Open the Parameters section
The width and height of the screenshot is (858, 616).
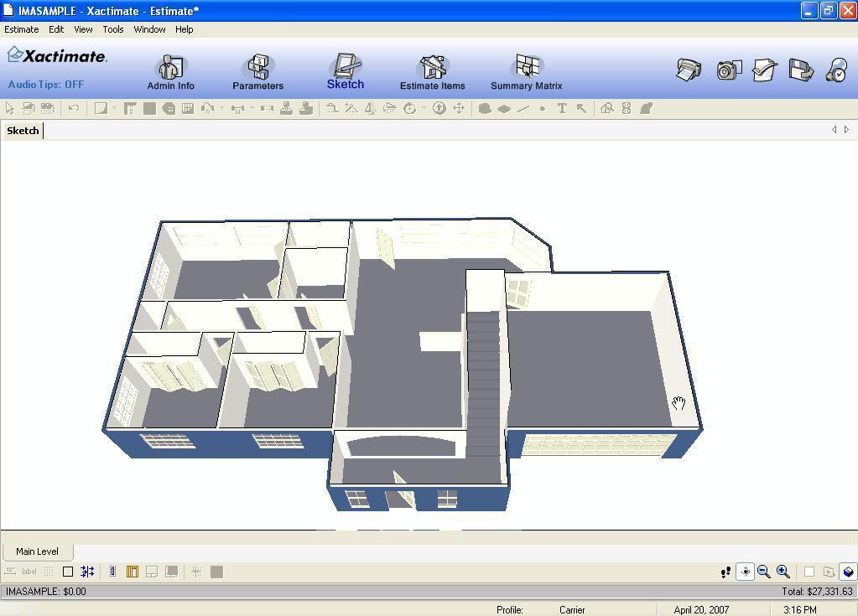(257, 72)
